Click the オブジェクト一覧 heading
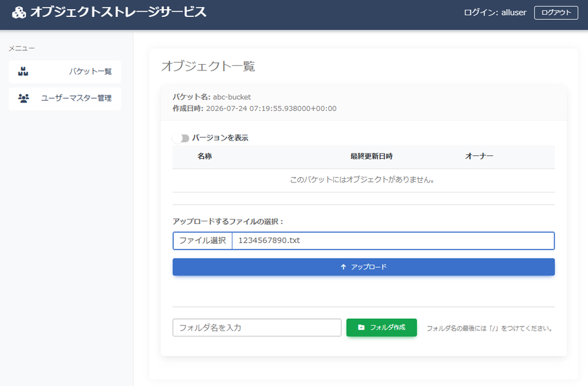 (208, 66)
